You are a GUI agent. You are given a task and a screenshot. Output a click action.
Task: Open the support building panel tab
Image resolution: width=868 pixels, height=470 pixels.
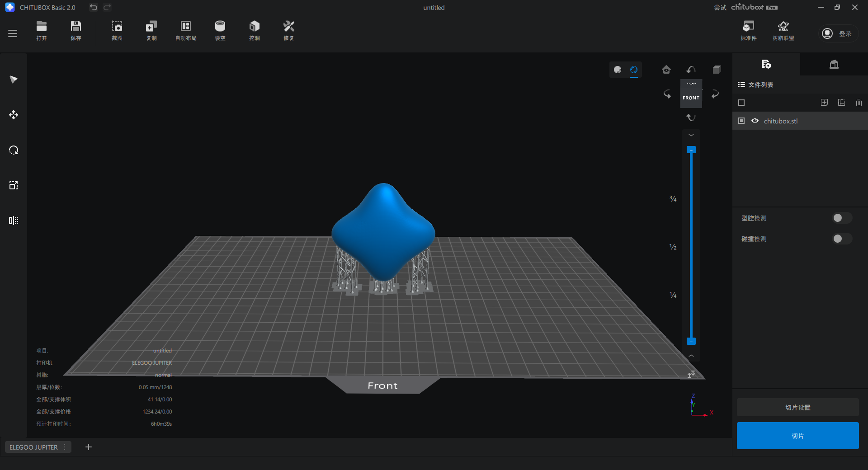click(834, 64)
